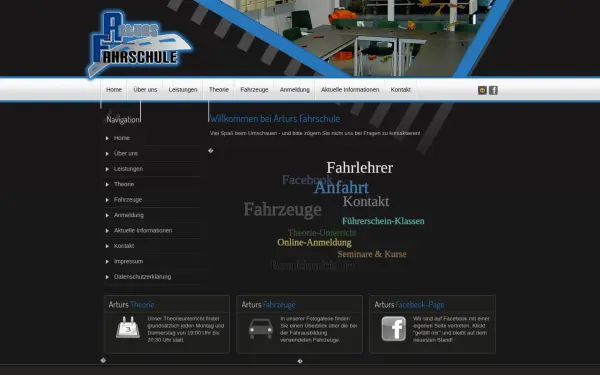Click the arrow bullet beside Impressum
Image resolution: width=600 pixels, height=375 pixels.
coord(107,262)
